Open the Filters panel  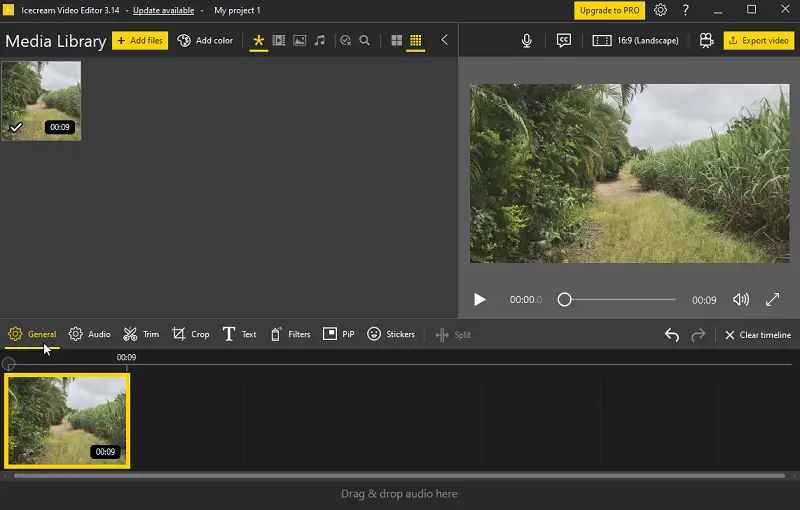291,334
